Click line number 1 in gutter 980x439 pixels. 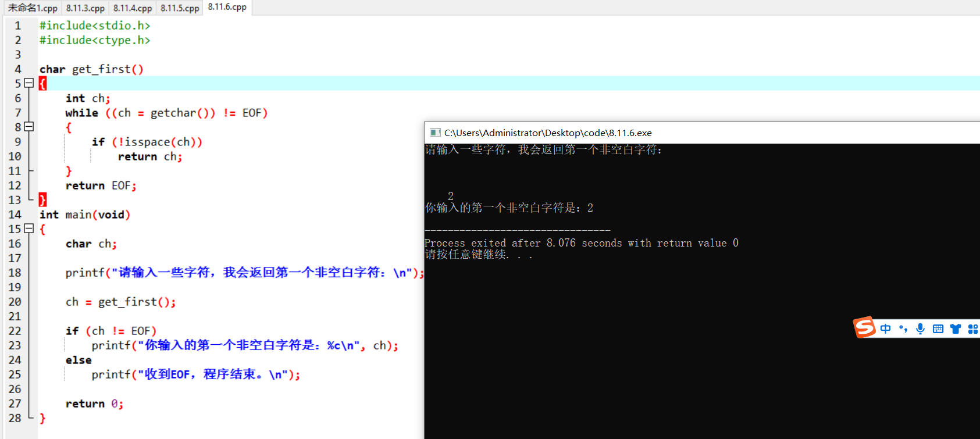coord(18,26)
